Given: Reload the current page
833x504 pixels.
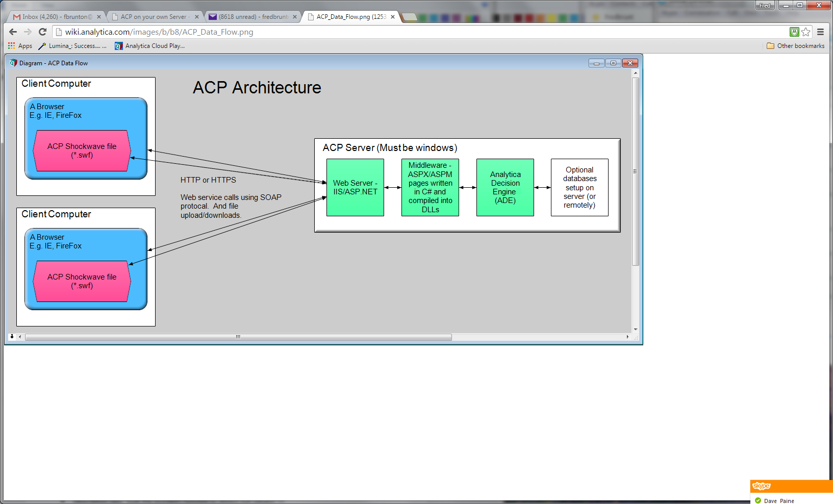Looking at the screenshot, I should [43, 32].
